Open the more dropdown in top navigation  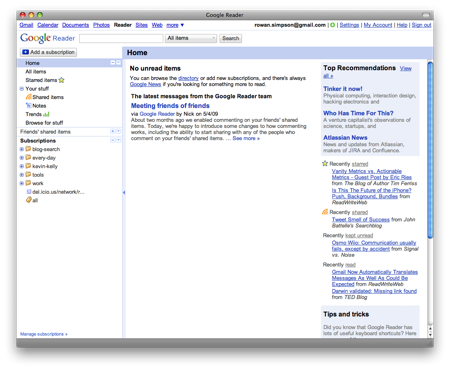(175, 25)
